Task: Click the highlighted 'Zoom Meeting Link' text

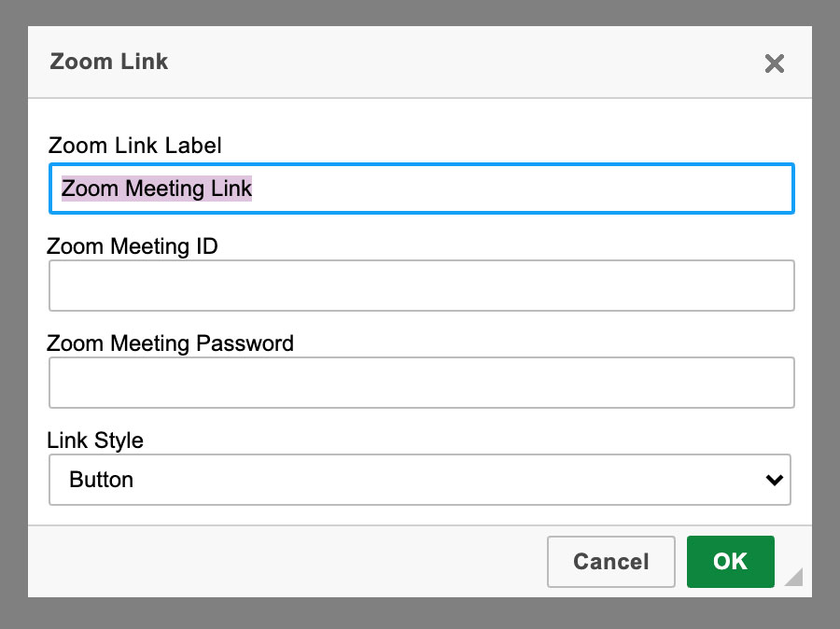Action: click(157, 189)
